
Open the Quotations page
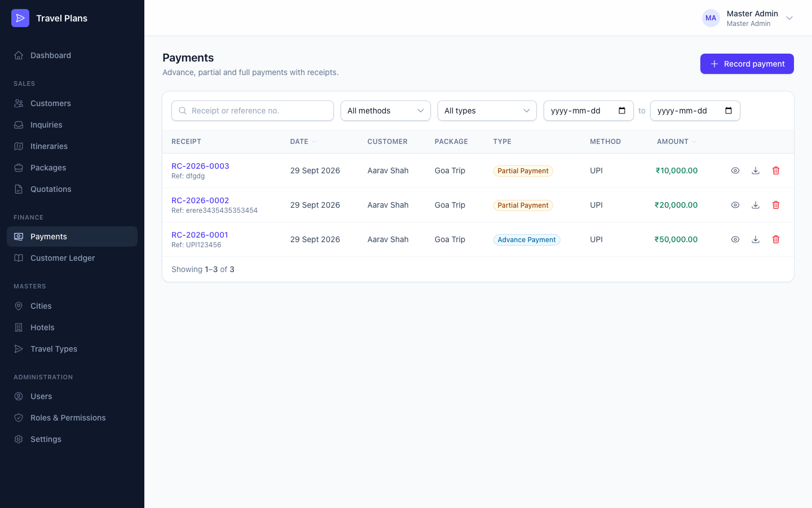tap(72, 189)
